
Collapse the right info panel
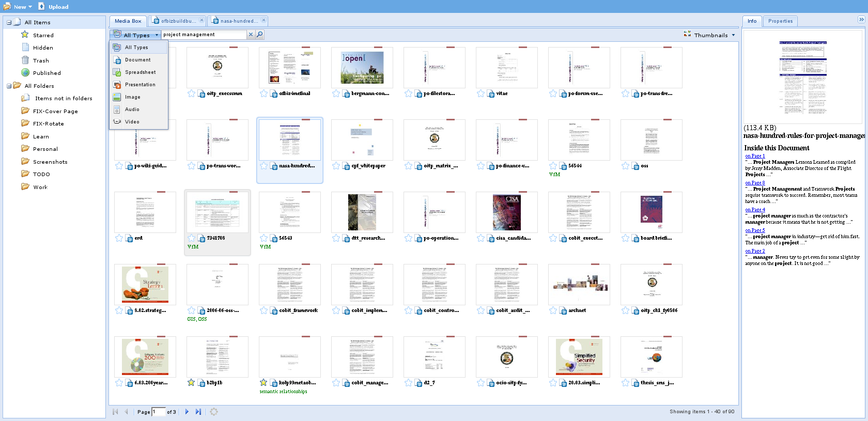(861, 20)
